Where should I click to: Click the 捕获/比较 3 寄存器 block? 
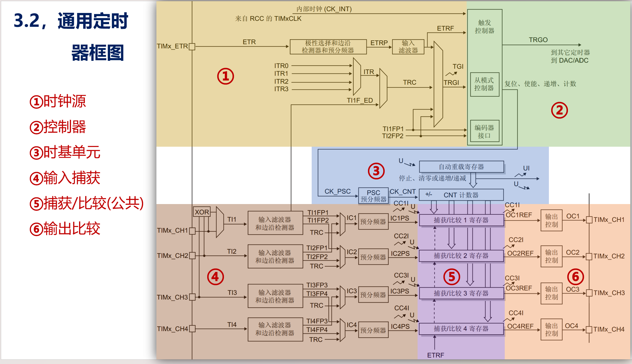(x=461, y=293)
